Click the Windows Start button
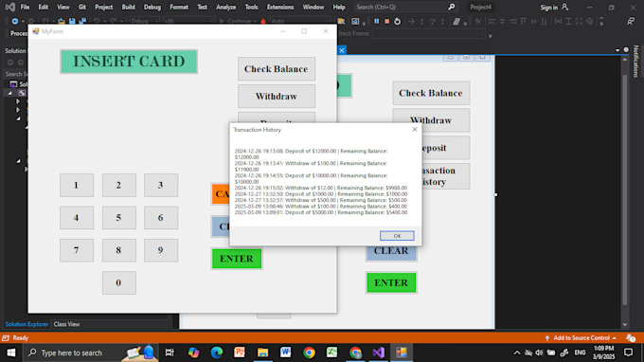This screenshot has height=362, width=644. [x=11, y=353]
